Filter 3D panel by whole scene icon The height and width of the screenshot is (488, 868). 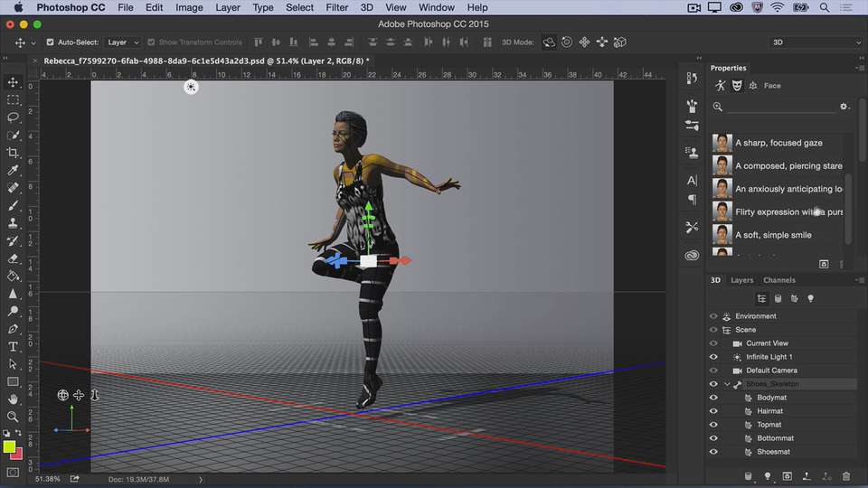(x=761, y=299)
